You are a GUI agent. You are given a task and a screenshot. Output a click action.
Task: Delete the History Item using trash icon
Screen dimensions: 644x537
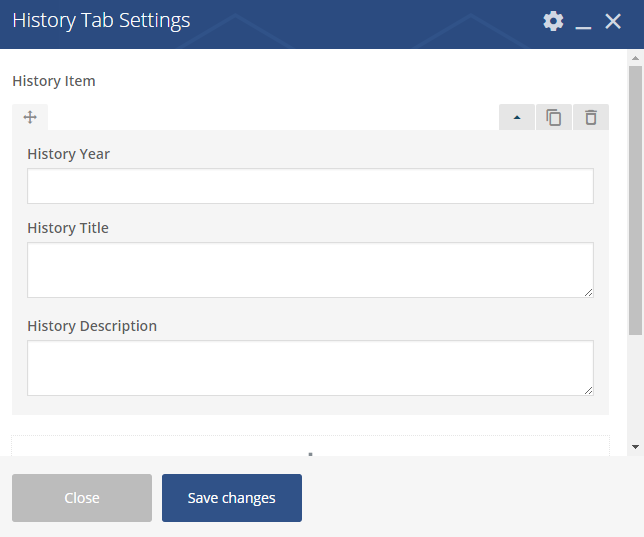[591, 117]
